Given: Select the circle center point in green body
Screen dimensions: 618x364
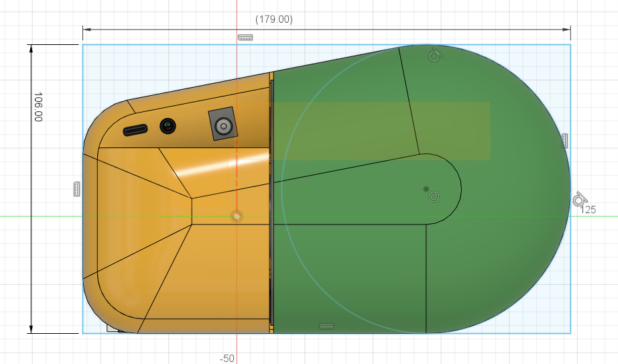Looking at the screenshot, I should pyautogui.click(x=426, y=189).
